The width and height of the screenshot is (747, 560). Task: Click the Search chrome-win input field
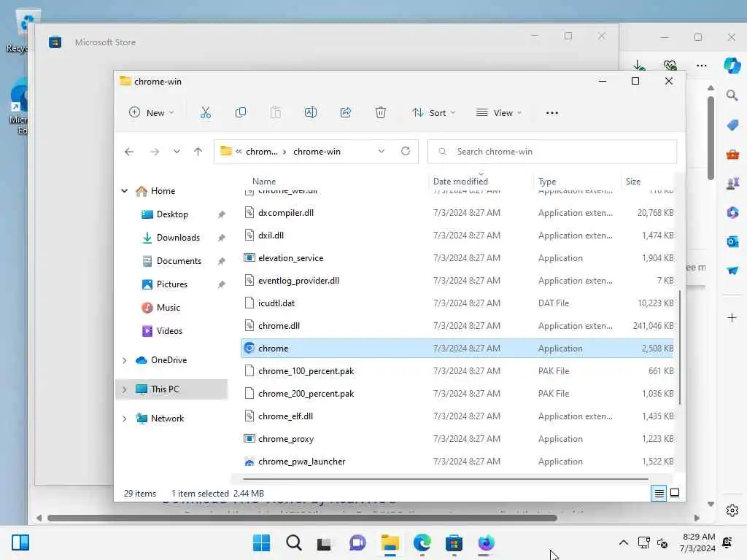552,152
